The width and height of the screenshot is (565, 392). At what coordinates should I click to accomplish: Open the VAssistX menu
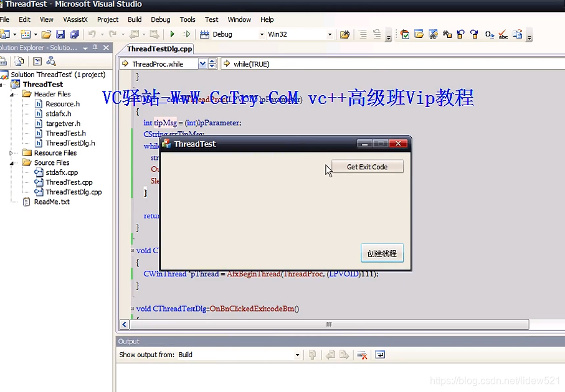coord(75,19)
